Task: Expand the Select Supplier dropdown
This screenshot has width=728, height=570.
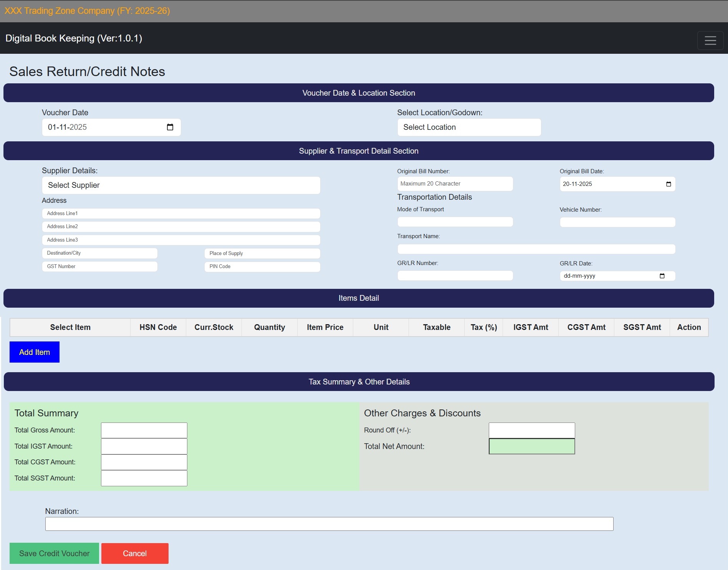Action: (x=181, y=185)
